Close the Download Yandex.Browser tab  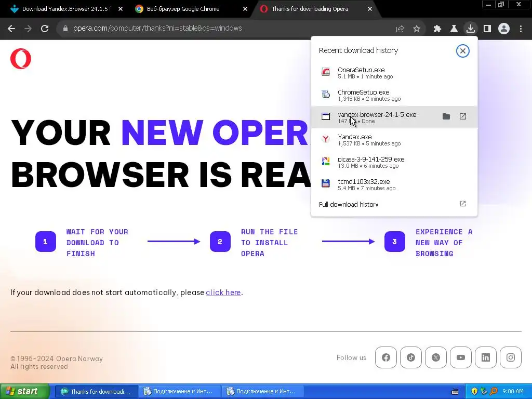(121, 9)
